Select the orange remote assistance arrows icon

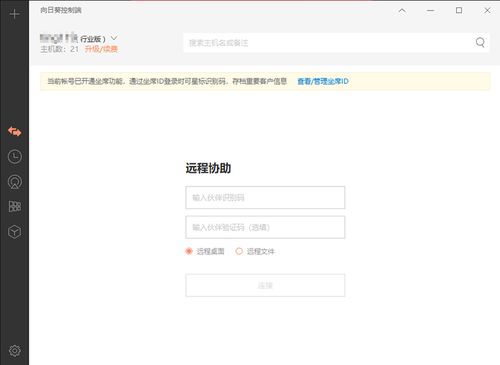15,132
